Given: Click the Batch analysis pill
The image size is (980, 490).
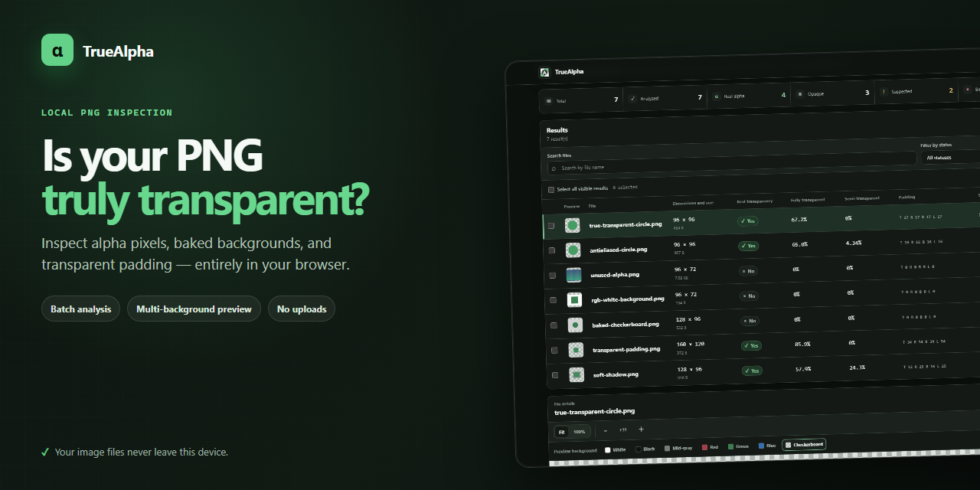Looking at the screenshot, I should coord(80,309).
